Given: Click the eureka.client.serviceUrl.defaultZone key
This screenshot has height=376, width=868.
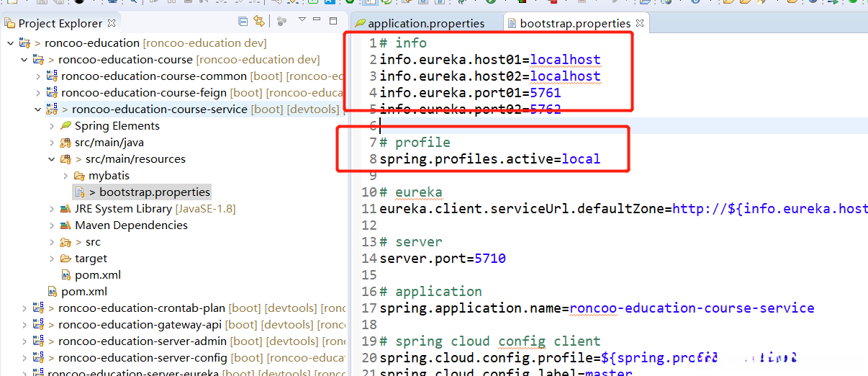Looking at the screenshot, I should [x=522, y=209].
